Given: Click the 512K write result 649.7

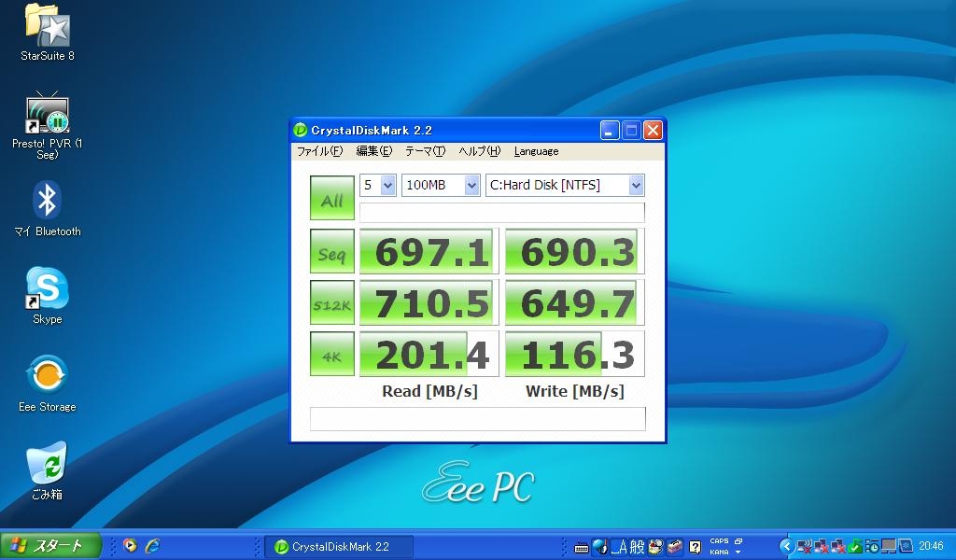Looking at the screenshot, I should point(575,302).
